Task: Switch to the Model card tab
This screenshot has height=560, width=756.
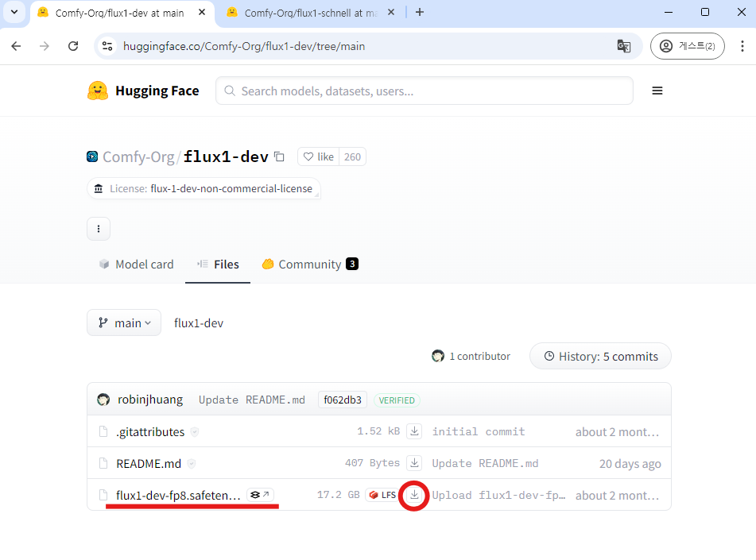Action: [136, 264]
